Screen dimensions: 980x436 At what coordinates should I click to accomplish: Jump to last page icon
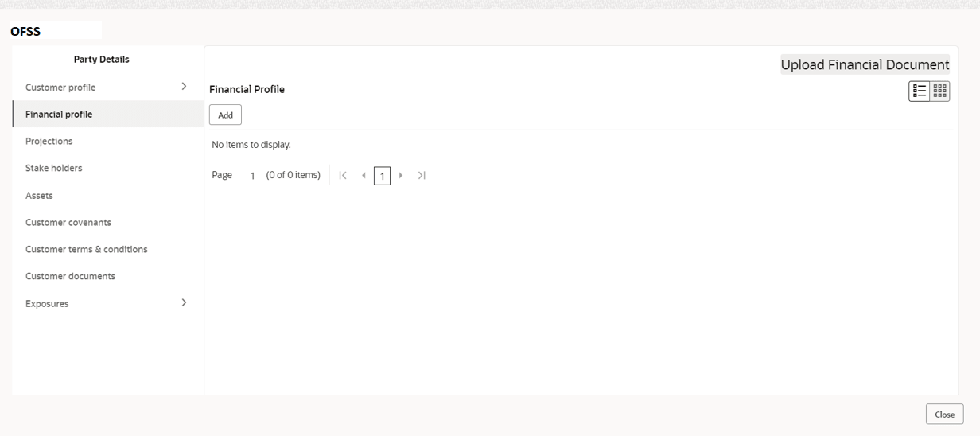point(422,176)
